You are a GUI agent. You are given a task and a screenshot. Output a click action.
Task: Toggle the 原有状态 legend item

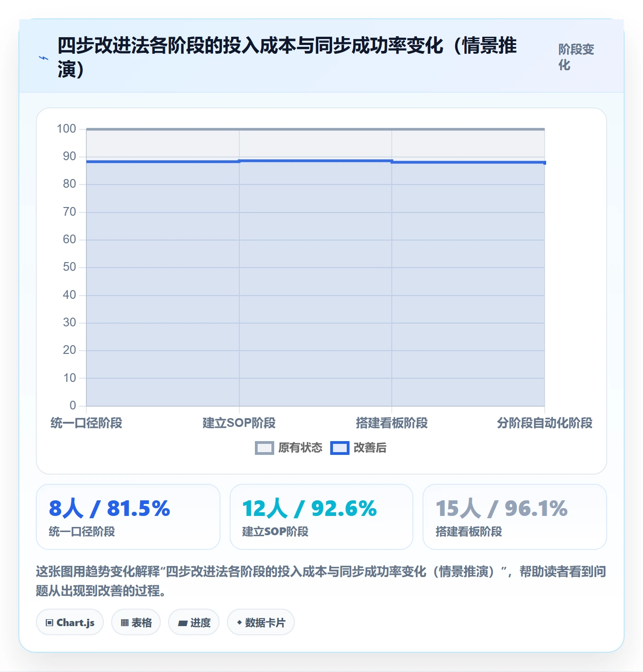click(x=289, y=448)
